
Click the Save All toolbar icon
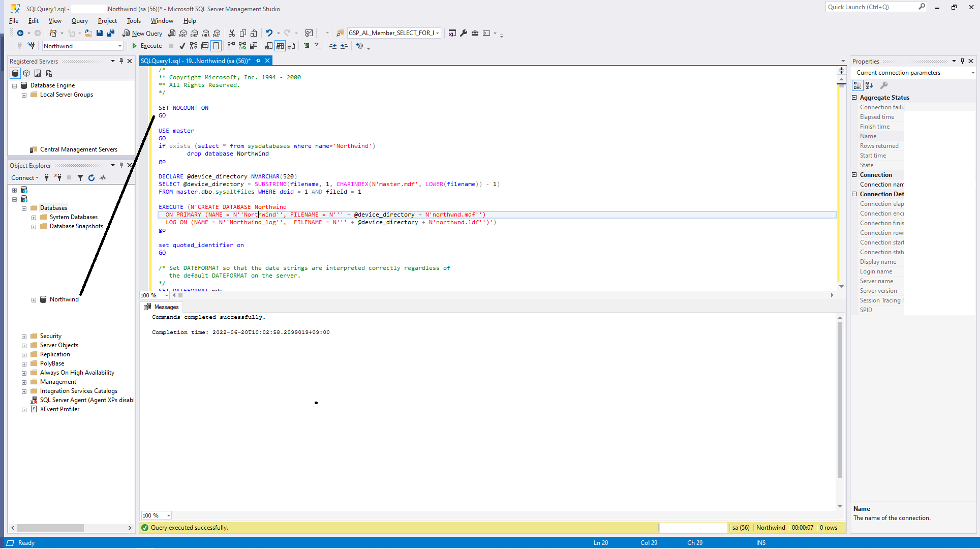(x=111, y=33)
